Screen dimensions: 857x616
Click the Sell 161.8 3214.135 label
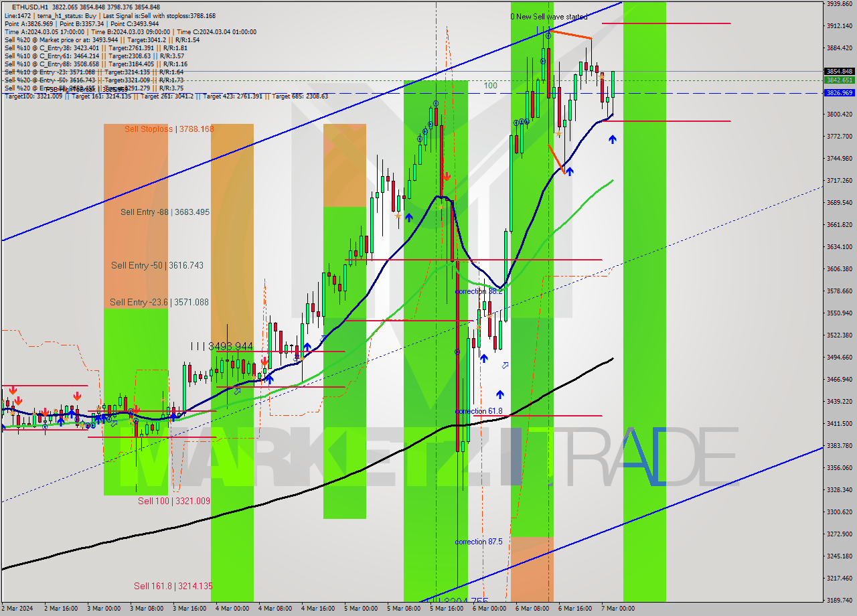coord(173,585)
